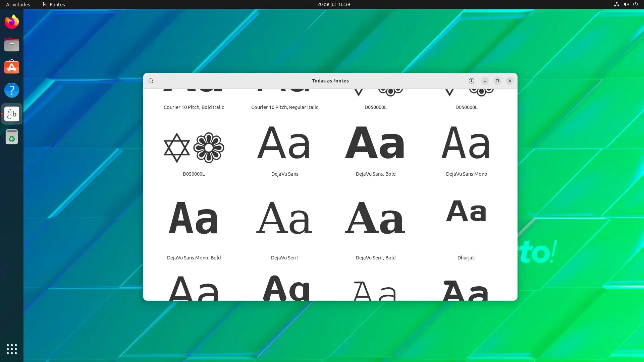This screenshot has height=362, width=644.
Task: Maximize the Todas as fontes window
Action: tap(497, 81)
